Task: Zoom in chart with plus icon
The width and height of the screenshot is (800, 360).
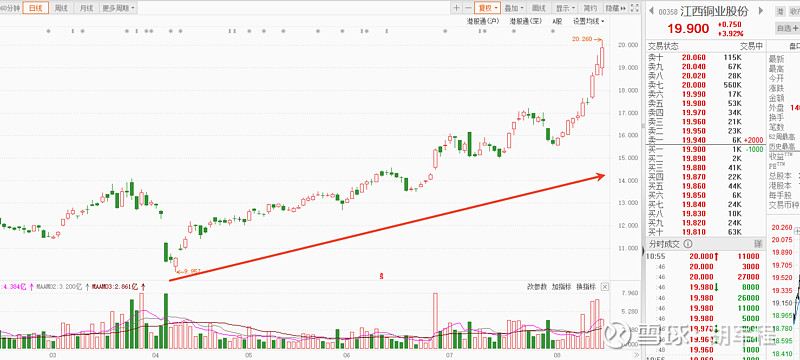Action: [456, 8]
